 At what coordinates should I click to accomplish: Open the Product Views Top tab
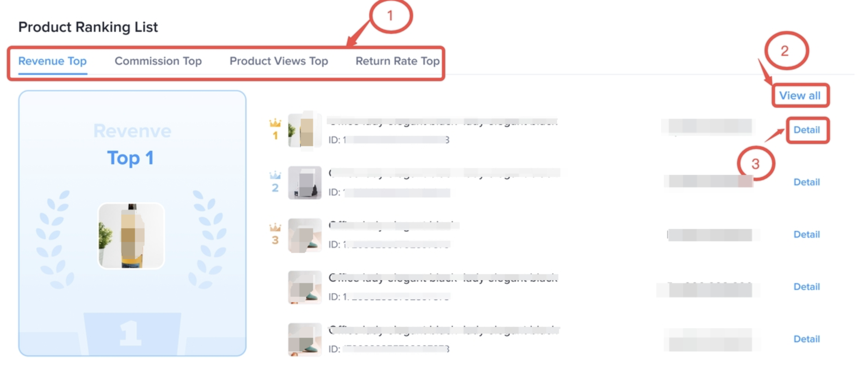278,61
